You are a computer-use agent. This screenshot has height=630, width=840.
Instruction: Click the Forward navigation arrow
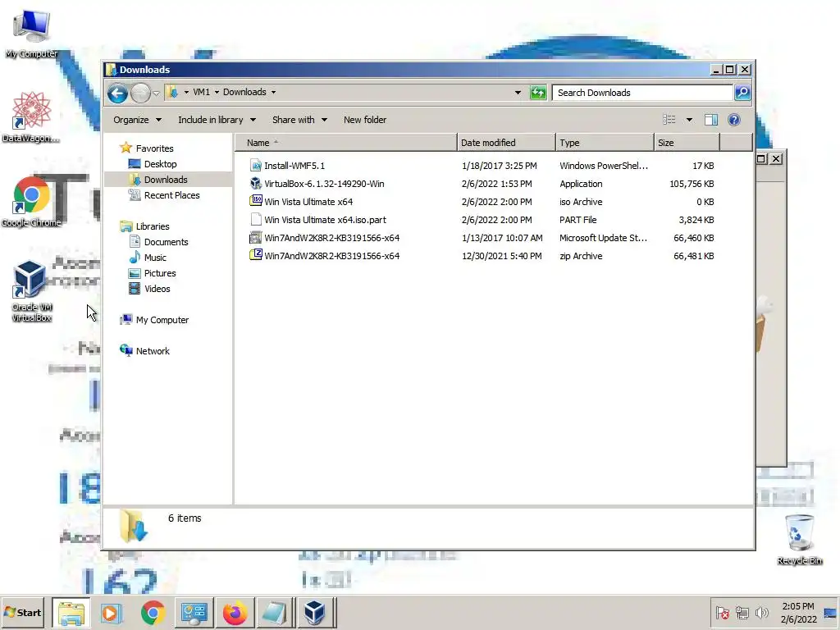(141, 94)
